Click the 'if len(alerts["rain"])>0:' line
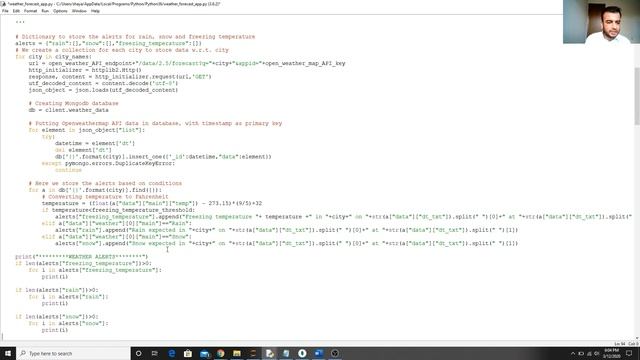 (x=57, y=290)
